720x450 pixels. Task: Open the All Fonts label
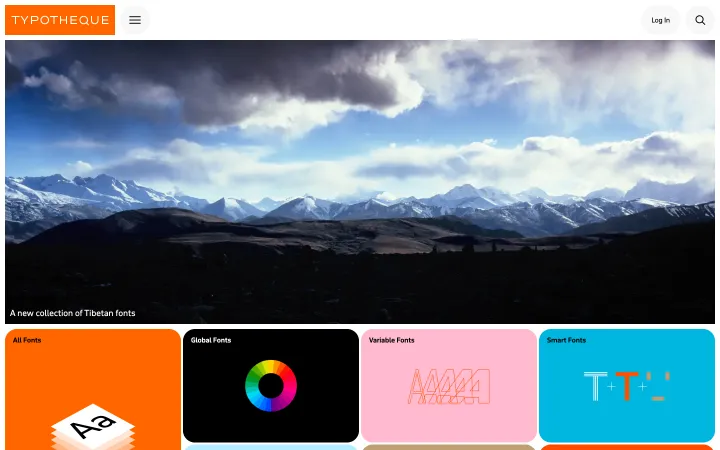click(27, 340)
